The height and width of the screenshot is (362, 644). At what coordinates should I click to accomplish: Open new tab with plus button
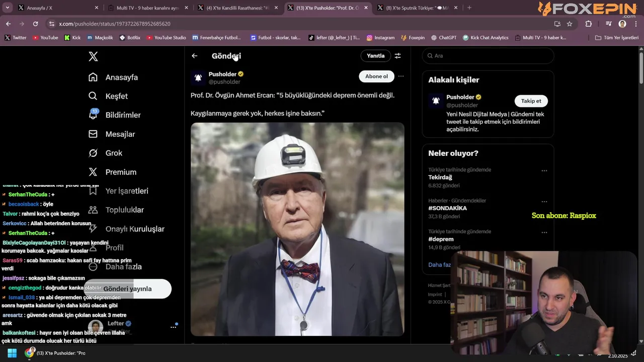469,8
